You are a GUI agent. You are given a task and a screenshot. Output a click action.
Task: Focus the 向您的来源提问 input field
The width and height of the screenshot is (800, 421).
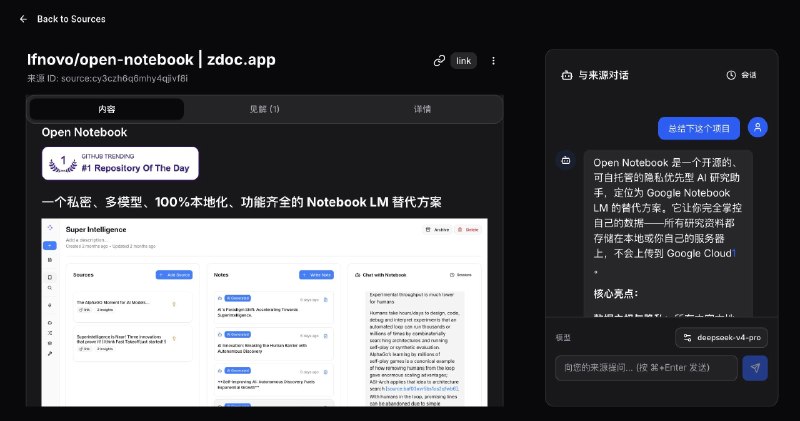point(646,368)
